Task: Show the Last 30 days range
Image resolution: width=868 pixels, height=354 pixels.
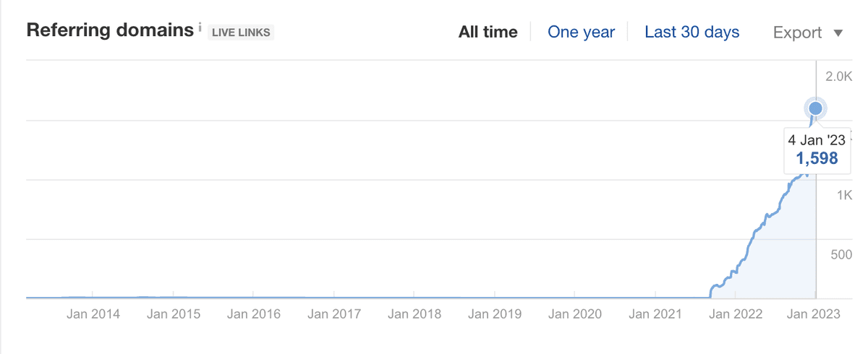Action: click(x=692, y=32)
